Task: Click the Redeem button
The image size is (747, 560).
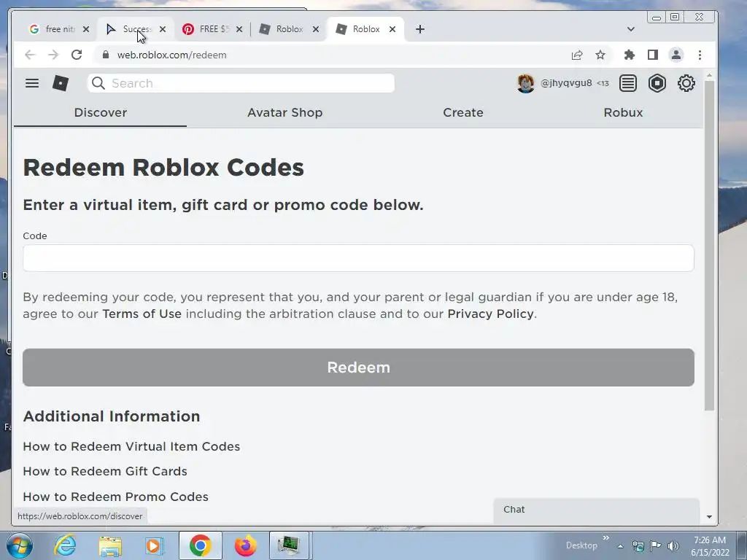Action: [x=358, y=367]
